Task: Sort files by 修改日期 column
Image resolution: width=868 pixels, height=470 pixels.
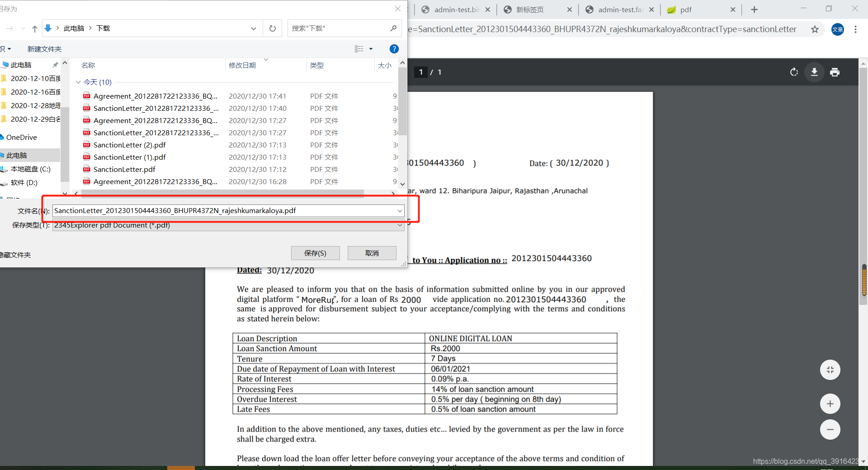Action: (x=242, y=65)
